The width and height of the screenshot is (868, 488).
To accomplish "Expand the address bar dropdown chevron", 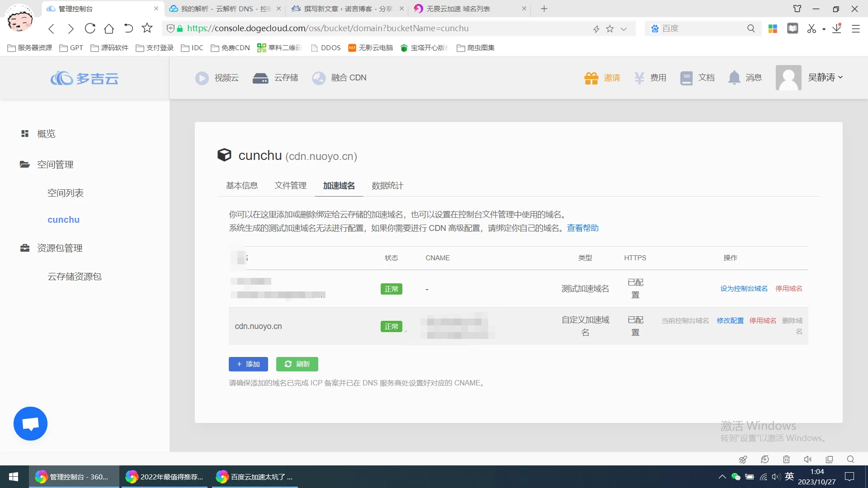I will [623, 29].
